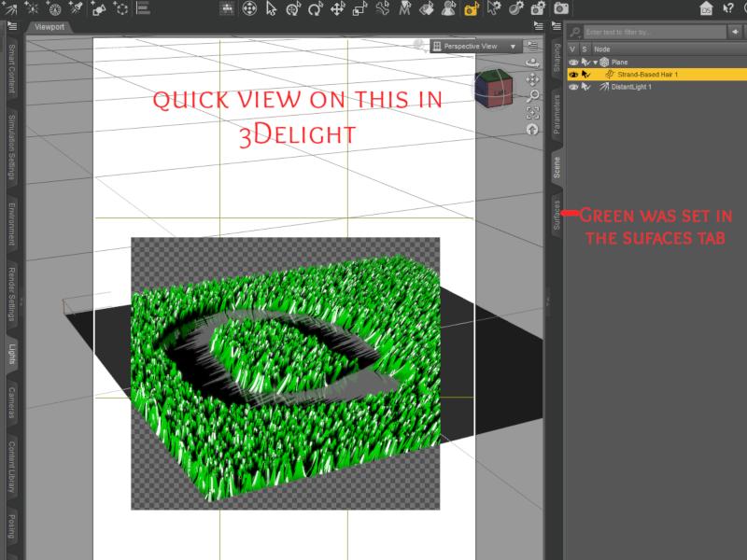The width and height of the screenshot is (747, 560).
Task: Switch to the Viewport tab
Action: click(49, 27)
